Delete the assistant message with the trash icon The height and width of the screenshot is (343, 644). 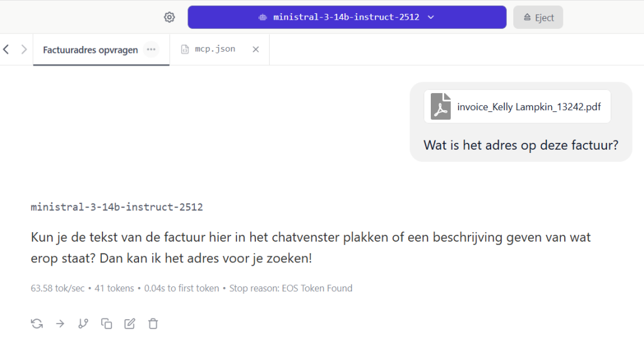coord(153,323)
